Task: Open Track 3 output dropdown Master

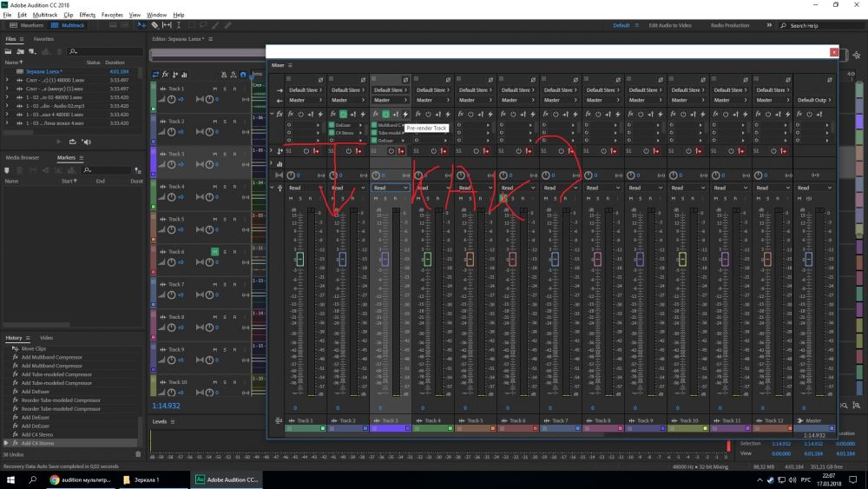Action: 390,100
